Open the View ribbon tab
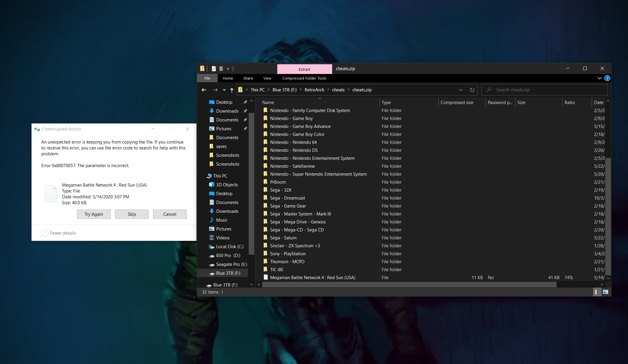Screen dimensions: 628x364 [x=267, y=78]
